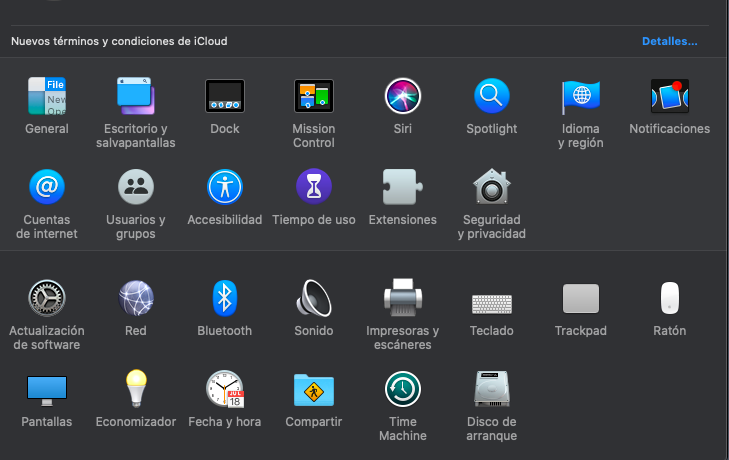Image resolution: width=729 pixels, height=460 pixels.
Task: Open Usuarios y grupos settings
Action: 136,187
